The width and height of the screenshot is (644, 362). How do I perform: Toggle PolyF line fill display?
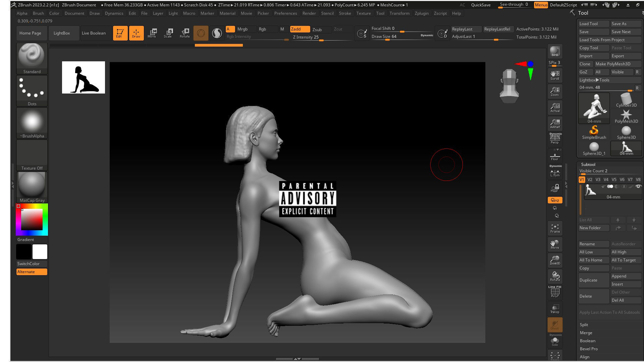point(555,292)
